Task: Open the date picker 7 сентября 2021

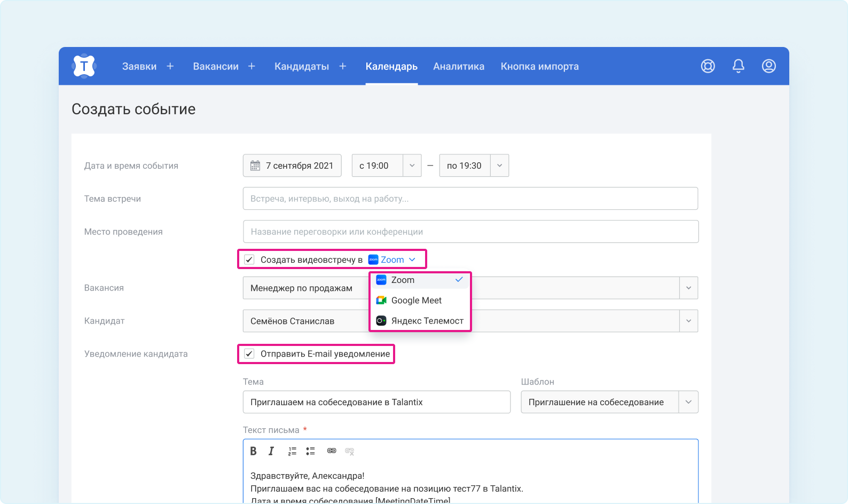Action: click(292, 166)
